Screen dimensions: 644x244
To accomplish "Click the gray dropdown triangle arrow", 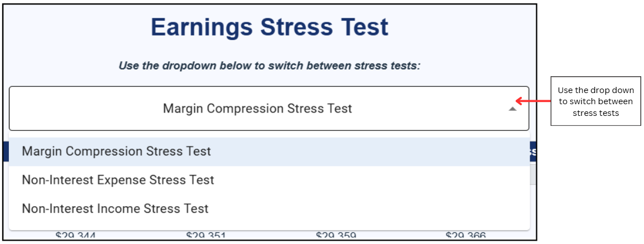I will (512, 109).
